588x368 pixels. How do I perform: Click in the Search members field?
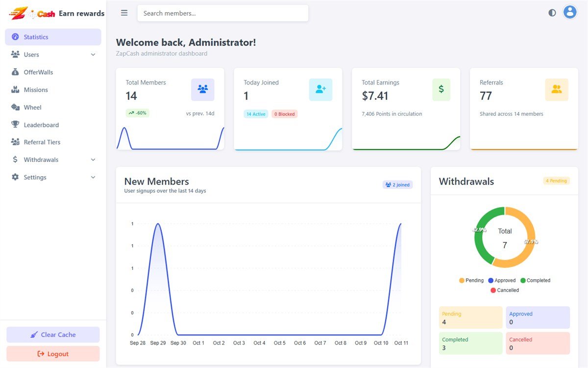(223, 13)
